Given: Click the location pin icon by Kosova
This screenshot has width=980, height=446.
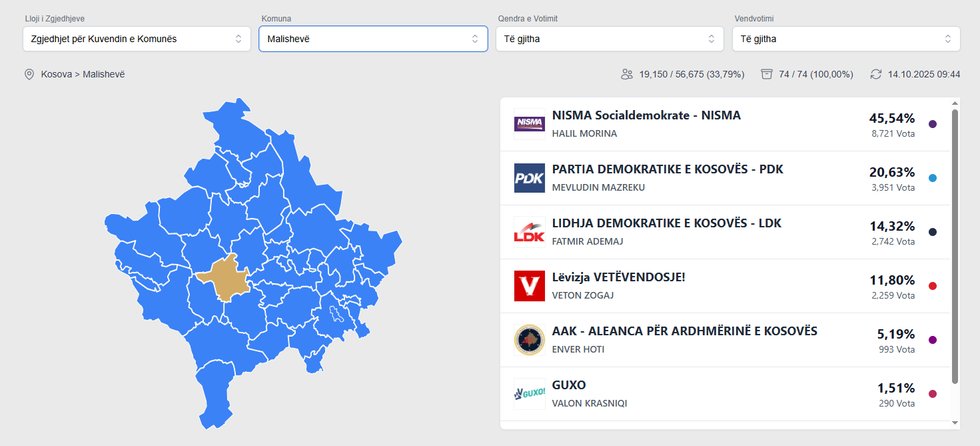Looking at the screenshot, I should click(x=29, y=74).
